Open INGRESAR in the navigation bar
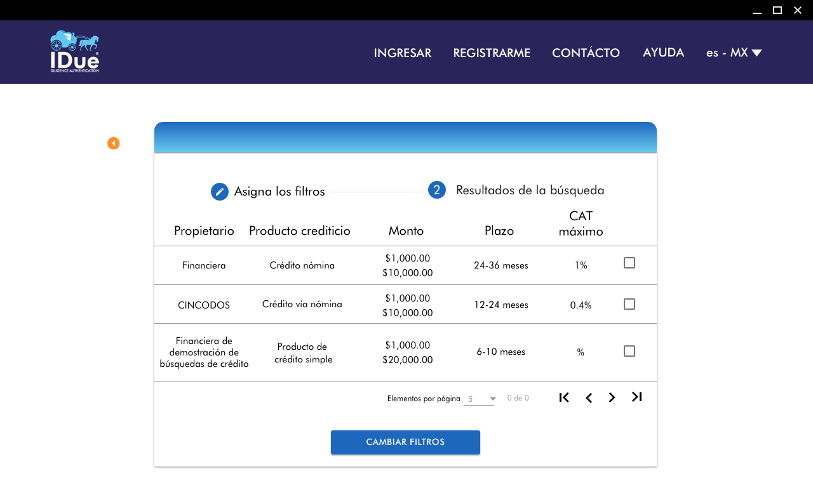This screenshot has width=813, height=504. click(x=403, y=53)
